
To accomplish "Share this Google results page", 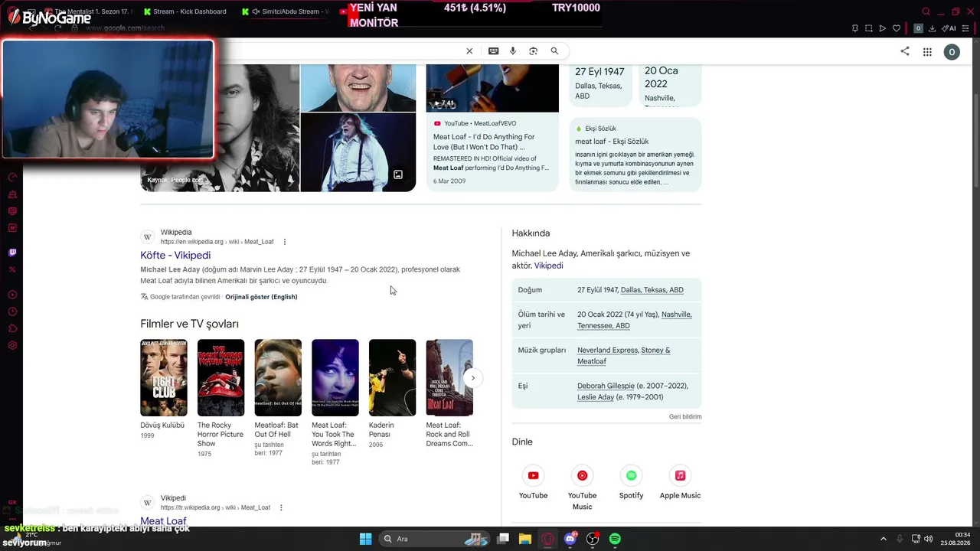I will coord(905,51).
